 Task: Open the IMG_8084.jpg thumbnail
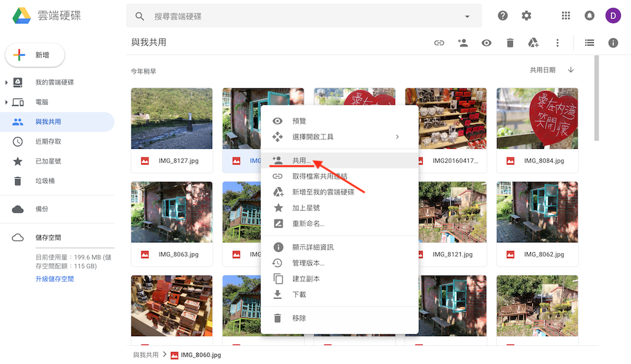[537, 119]
